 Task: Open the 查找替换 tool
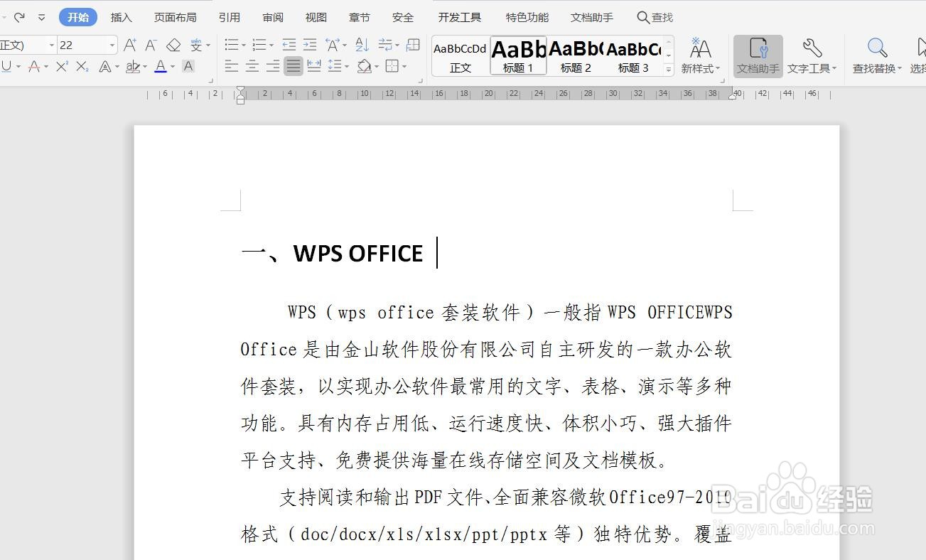click(877, 56)
